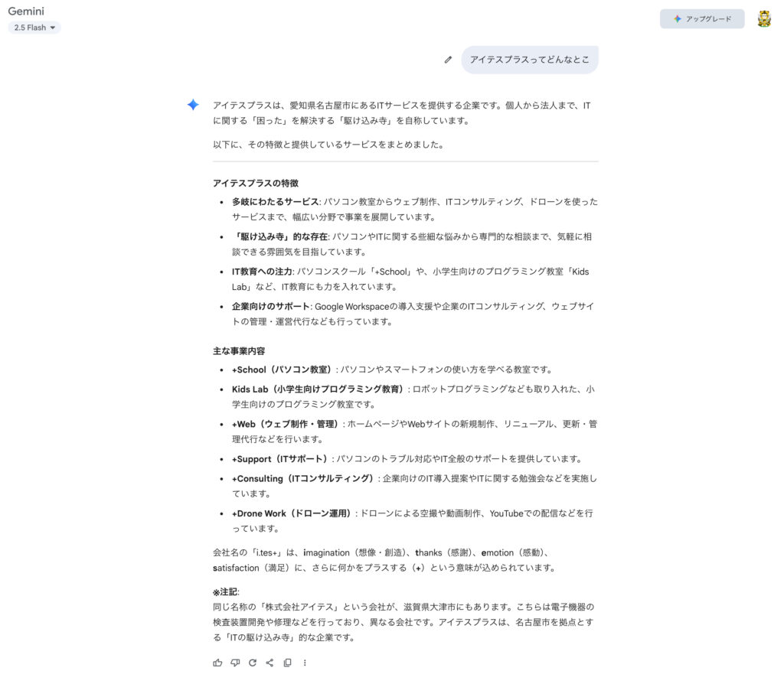Click the user prompt bubble アイテスプラスってどんなとこ

(x=530, y=60)
